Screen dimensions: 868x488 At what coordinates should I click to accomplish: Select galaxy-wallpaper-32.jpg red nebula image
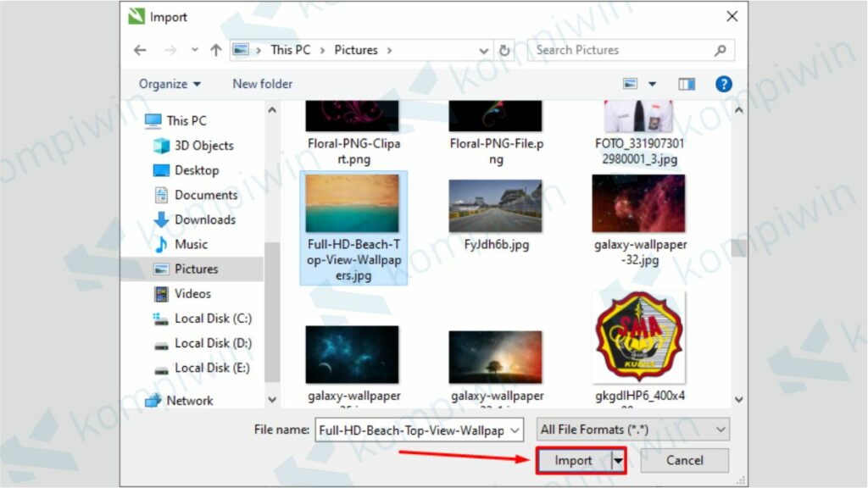point(639,203)
